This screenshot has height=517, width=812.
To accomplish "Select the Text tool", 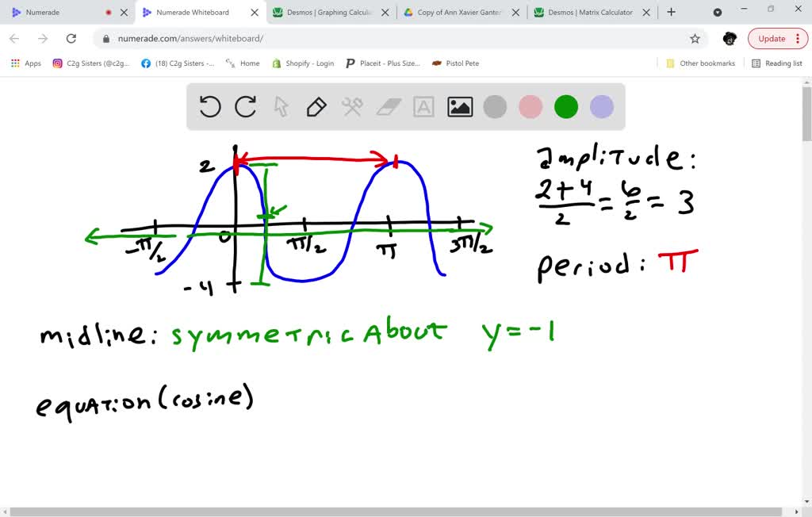I will (423, 105).
